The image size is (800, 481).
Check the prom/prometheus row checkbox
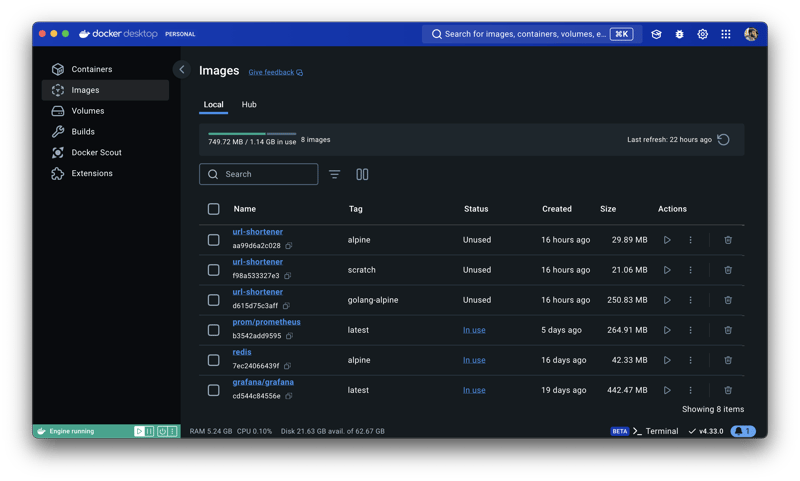coord(213,330)
